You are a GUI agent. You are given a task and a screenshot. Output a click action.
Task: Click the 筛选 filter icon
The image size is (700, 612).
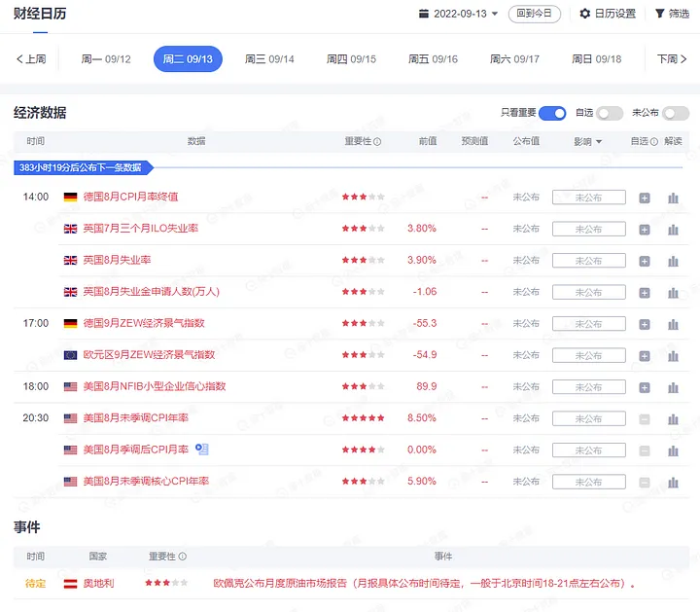click(x=660, y=14)
